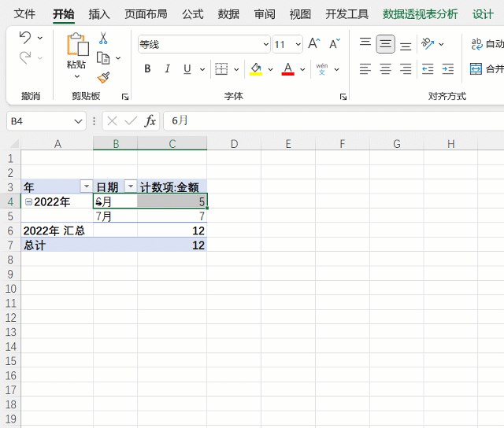Image resolution: width=504 pixels, height=428 pixels.
Task: Click the Name Box showing B4
Action: tap(38, 120)
